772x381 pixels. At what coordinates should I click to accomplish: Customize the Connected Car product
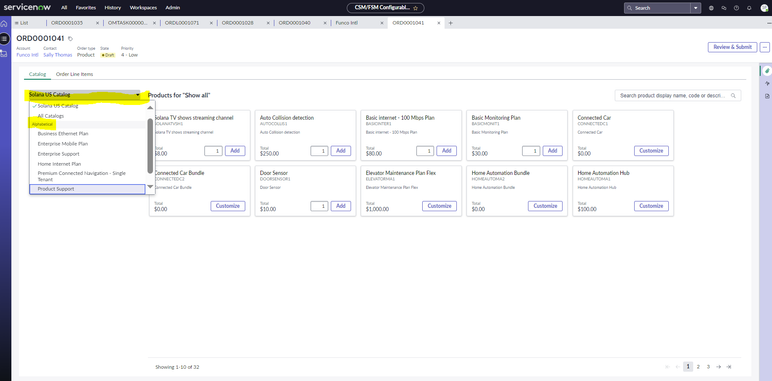pos(651,151)
